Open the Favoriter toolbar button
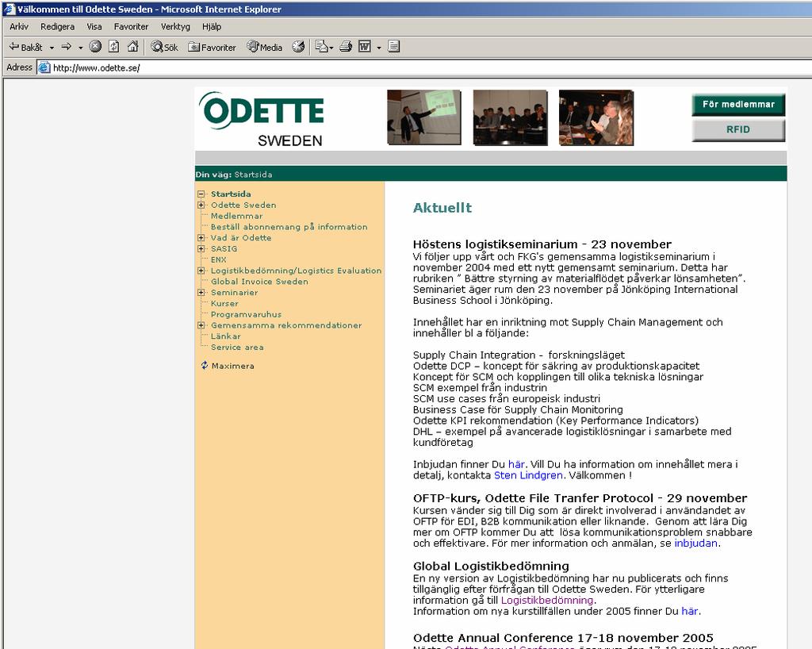The width and height of the screenshot is (812, 649). [x=213, y=47]
